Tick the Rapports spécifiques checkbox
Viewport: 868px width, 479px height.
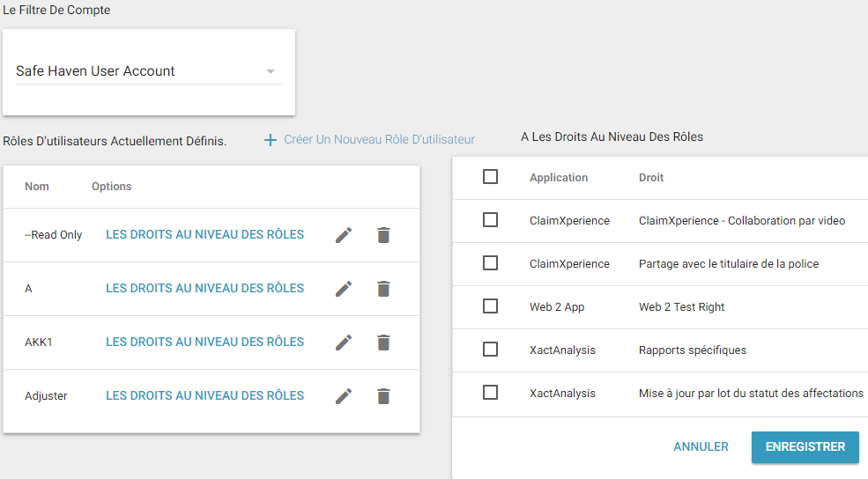[491, 350]
